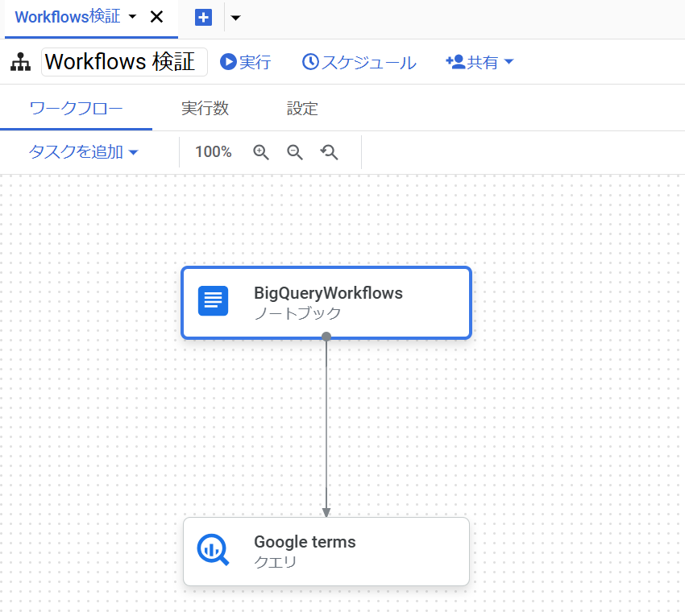The width and height of the screenshot is (685, 616).
Task: Zoom in on the workflow canvas
Action: (261, 152)
